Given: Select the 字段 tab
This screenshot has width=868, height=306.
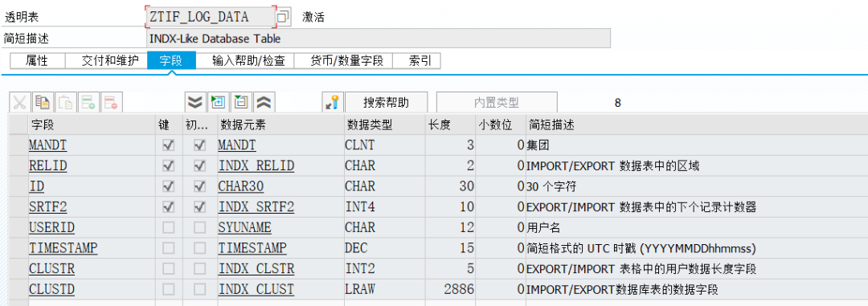Looking at the screenshot, I should coord(172,61).
